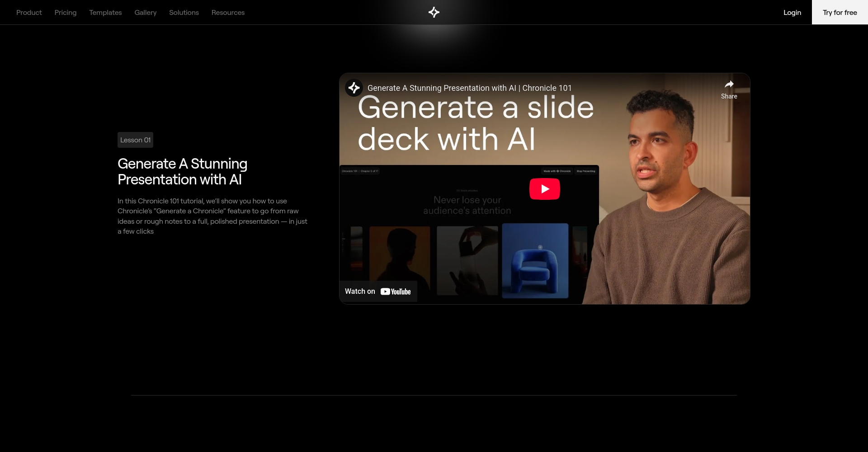
Task: Click the Chronicle star logo in header
Action: 434,12
